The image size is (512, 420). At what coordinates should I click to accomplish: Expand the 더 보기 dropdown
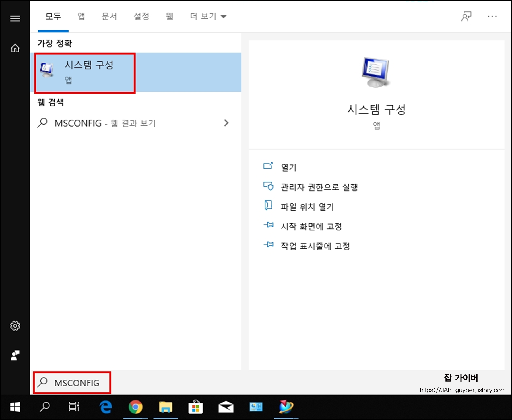(208, 17)
